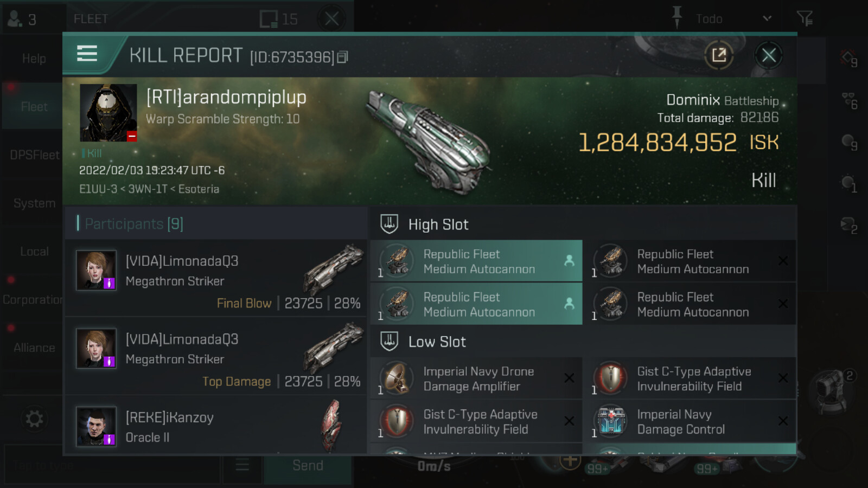
Task: Select the Imperial Navy Damage Control module icon
Action: pos(611,421)
